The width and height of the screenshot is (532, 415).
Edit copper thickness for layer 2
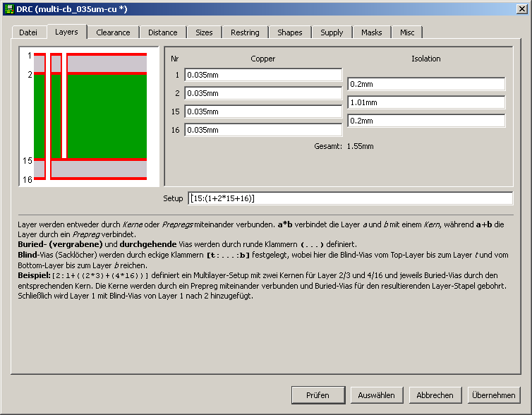pos(263,93)
